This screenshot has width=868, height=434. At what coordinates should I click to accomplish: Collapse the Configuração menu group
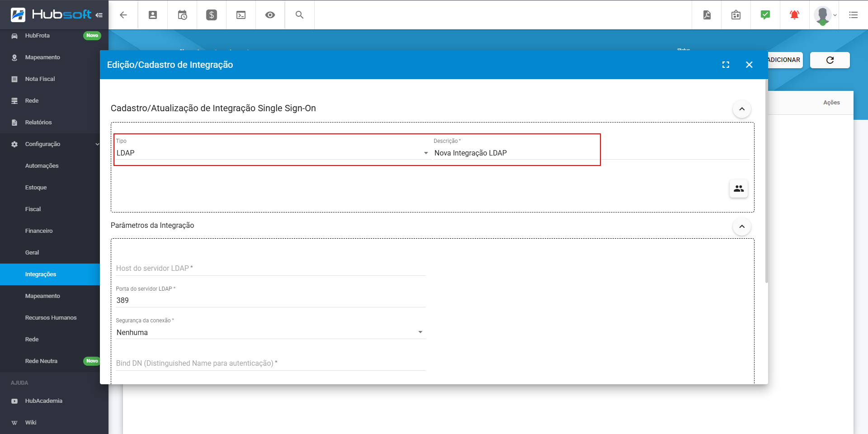(x=50, y=144)
